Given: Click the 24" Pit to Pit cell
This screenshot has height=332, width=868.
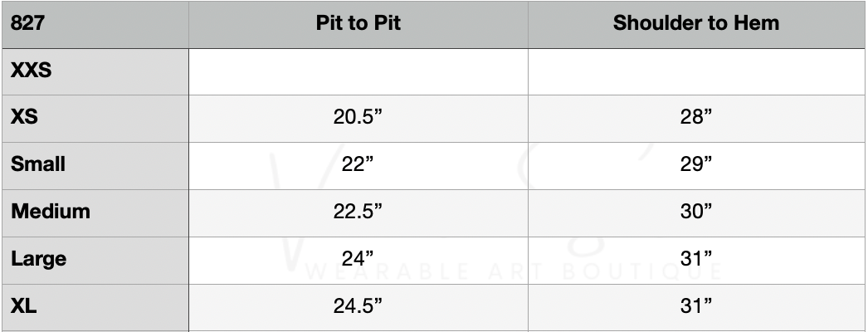Looking at the screenshot, I should coord(358,259).
